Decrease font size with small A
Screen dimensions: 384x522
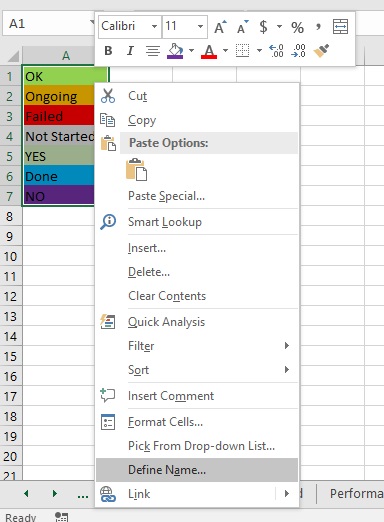[x=242, y=27]
